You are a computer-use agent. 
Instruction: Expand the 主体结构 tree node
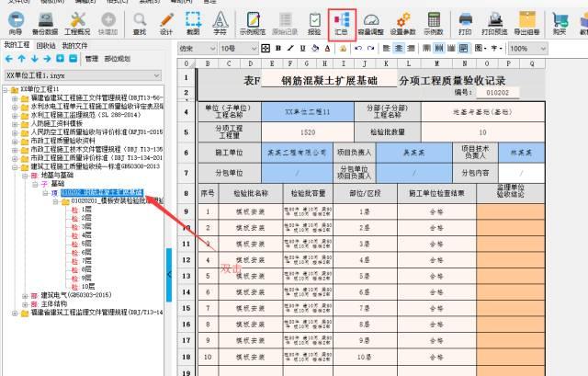[25, 304]
